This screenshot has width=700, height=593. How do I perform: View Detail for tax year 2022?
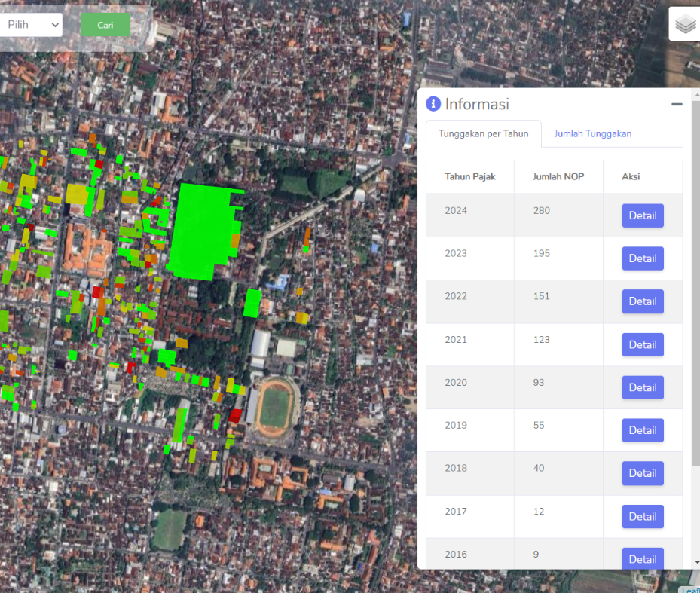tap(642, 301)
